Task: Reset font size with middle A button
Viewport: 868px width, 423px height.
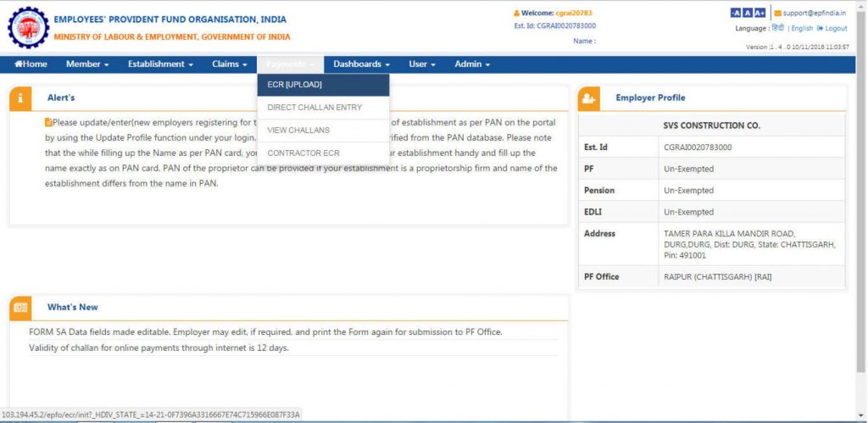Action: coord(747,14)
